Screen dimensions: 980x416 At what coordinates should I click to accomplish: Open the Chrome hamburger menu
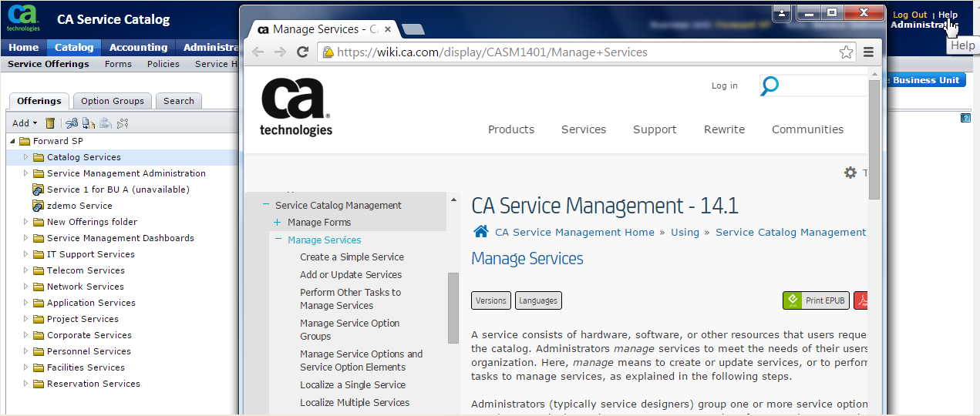[869, 52]
